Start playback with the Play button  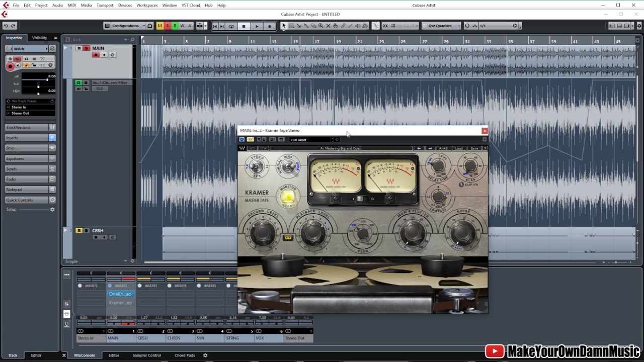tap(257, 26)
